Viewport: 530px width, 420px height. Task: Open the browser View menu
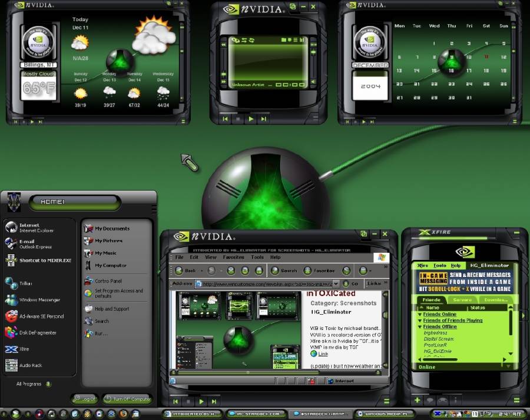pyautogui.click(x=211, y=257)
